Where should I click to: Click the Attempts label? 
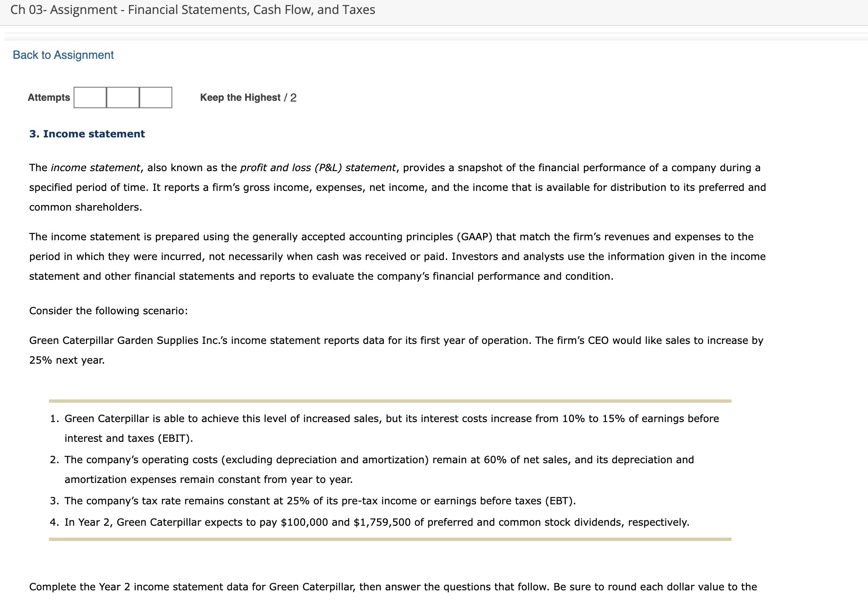[x=49, y=97]
